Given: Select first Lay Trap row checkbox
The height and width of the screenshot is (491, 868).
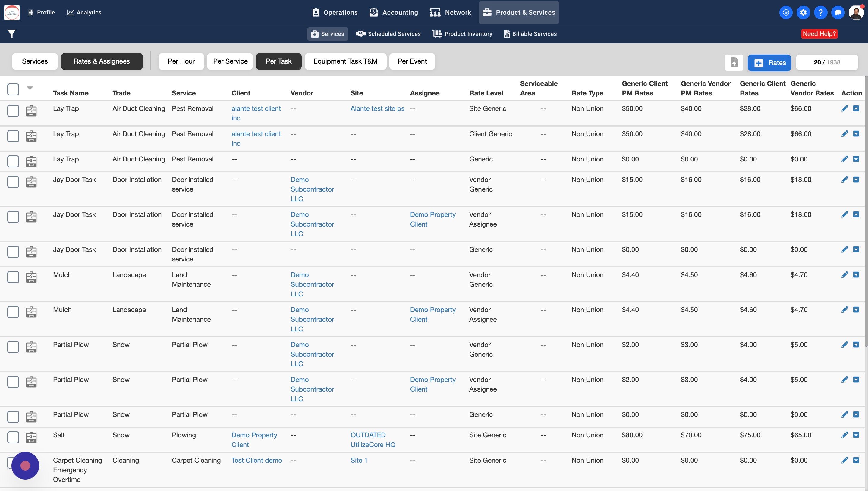Looking at the screenshot, I should [x=13, y=111].
